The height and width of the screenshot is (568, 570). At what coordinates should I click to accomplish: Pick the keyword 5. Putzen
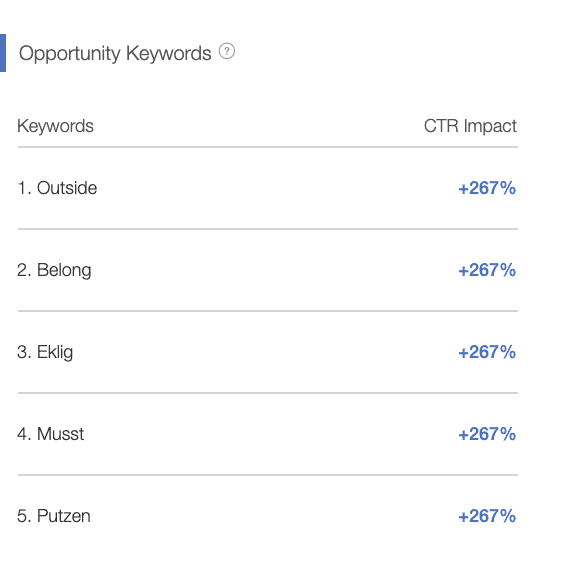click(x=54, y=516)
